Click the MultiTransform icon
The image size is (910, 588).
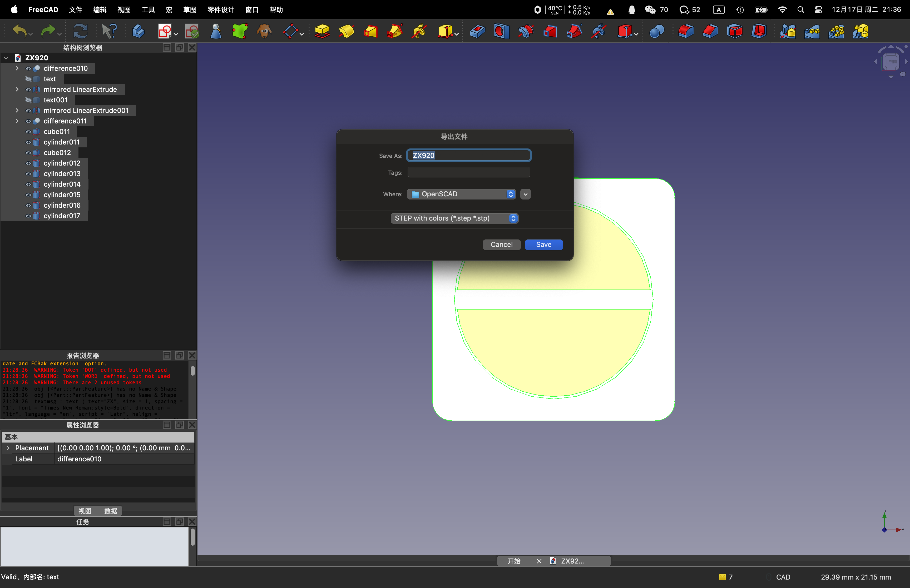coord(861,31)
